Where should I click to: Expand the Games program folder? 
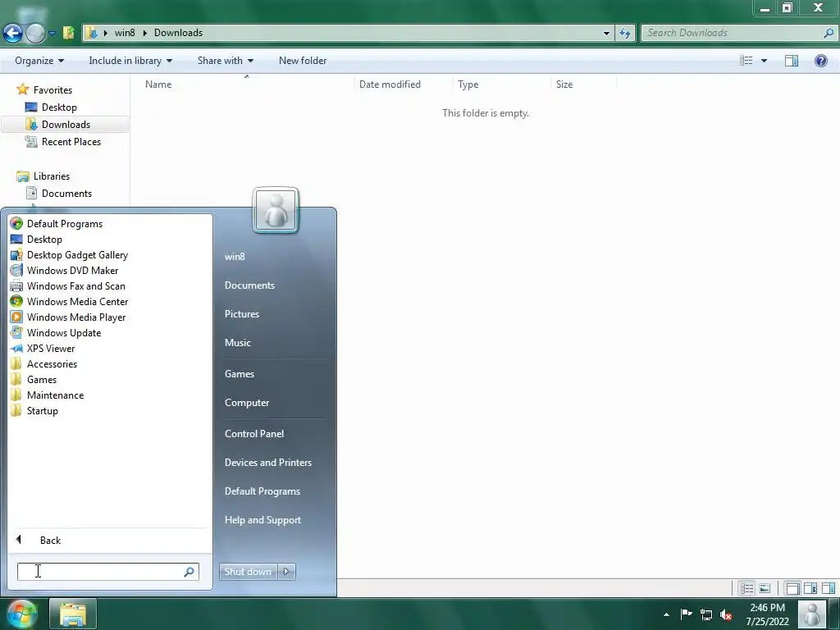tap(42, 379)
